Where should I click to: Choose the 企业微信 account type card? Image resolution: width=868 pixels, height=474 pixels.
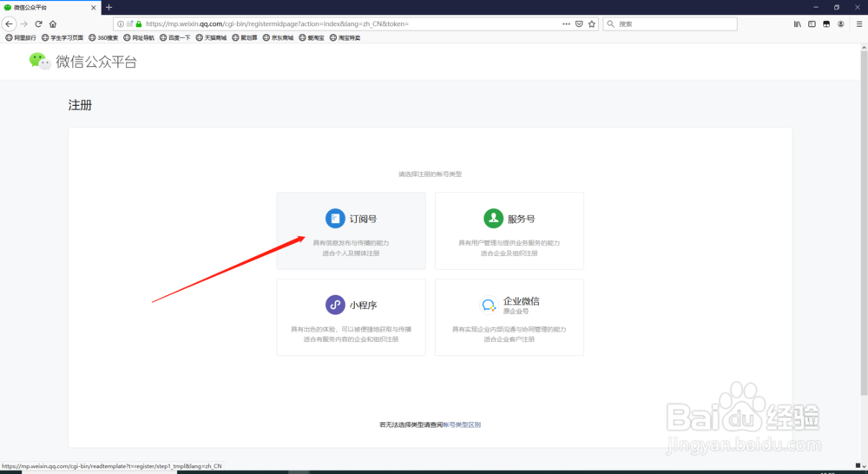point(510,317)
